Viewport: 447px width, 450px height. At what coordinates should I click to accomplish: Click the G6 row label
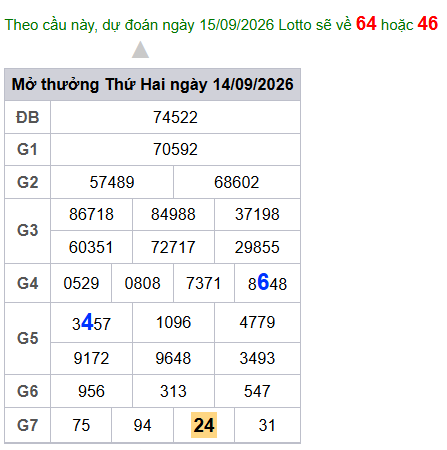click(28, 391)
